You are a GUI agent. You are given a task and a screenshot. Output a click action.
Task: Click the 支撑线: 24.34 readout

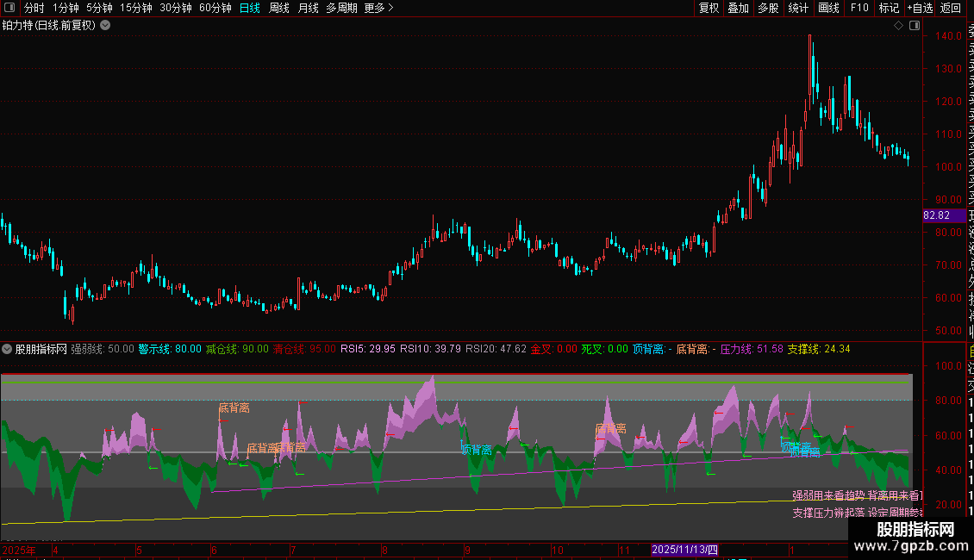pyautogui.click(x=819, y=349)
